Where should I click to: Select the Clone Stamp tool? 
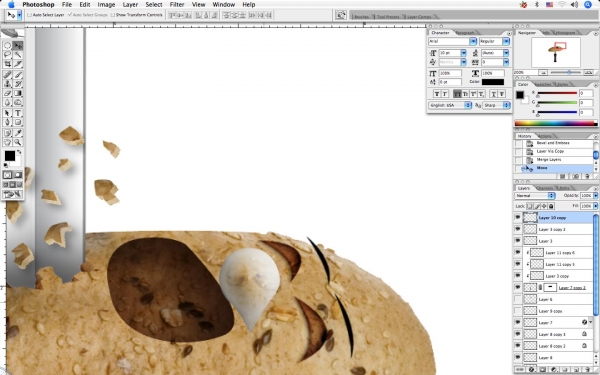click(7, 84)
